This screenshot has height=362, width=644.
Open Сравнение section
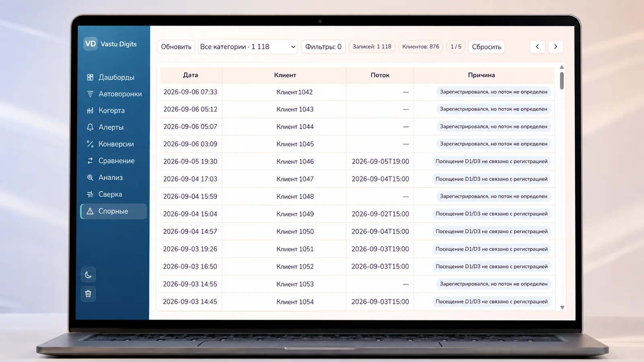coord(114,161)
